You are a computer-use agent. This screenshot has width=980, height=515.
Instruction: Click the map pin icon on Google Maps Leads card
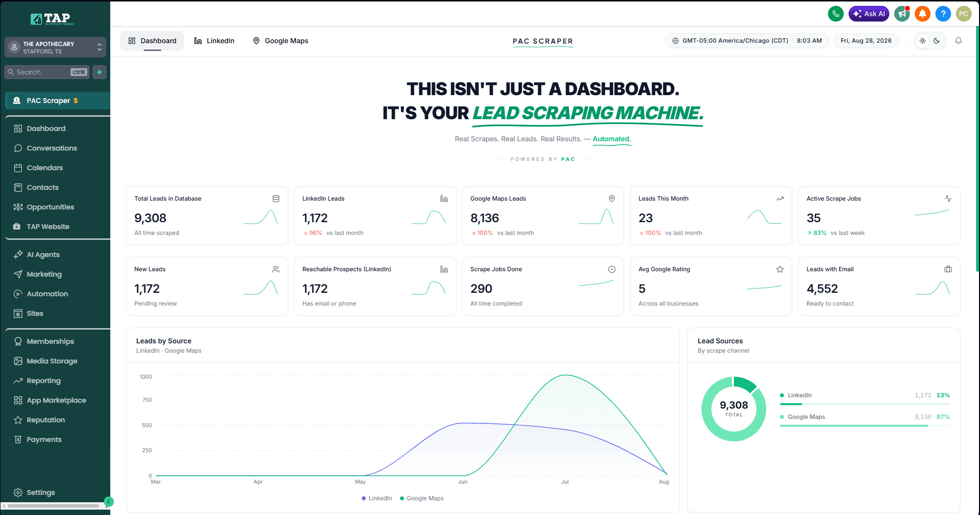612,199
